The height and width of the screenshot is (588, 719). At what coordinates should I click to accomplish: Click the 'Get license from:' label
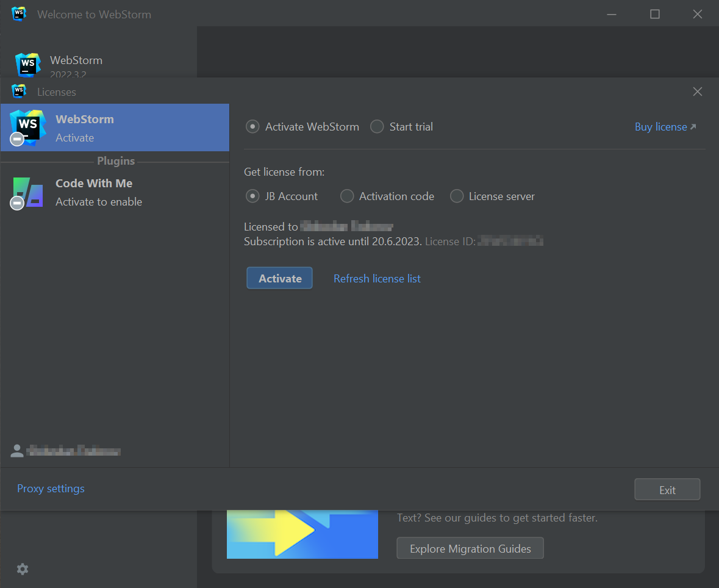point(284,172)
